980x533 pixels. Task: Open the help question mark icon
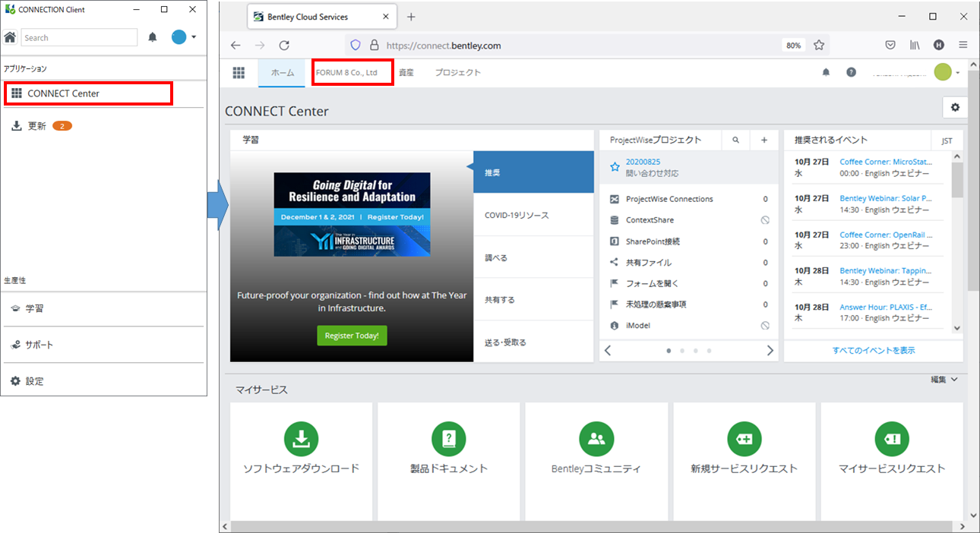[851, 72]
